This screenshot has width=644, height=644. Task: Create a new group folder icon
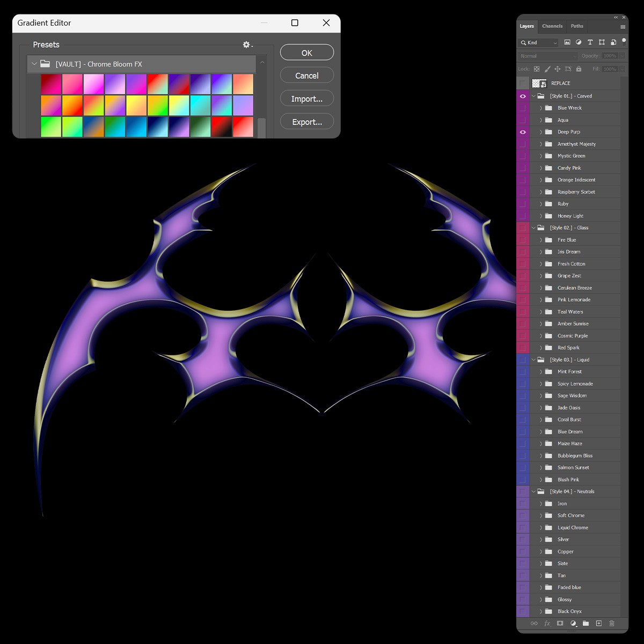(x=586, y=623)
